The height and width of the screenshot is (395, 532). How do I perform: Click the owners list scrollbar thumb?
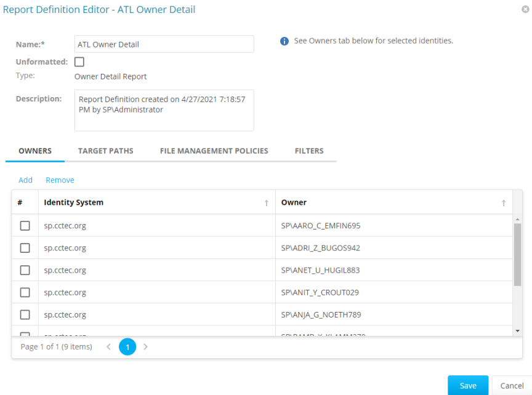[x=517, y=255]
